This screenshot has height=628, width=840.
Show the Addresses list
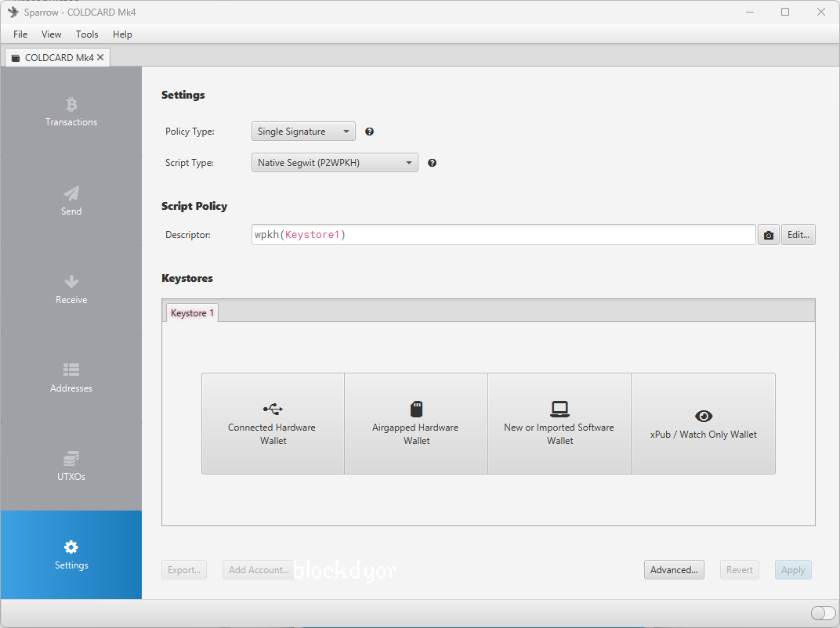[x=71, y=377]
